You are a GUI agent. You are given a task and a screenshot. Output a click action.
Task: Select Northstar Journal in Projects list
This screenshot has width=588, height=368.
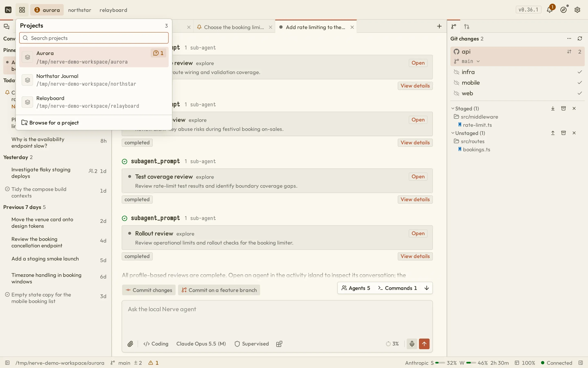[94, 80]
